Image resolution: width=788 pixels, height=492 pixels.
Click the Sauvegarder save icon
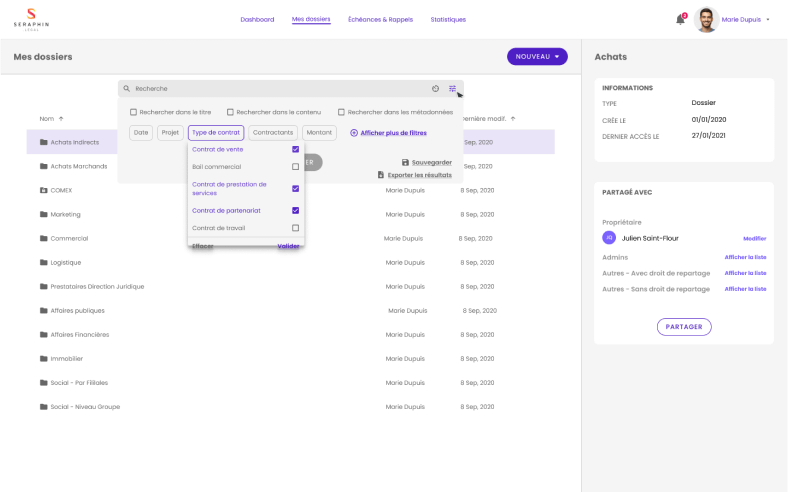click(405, 162)
